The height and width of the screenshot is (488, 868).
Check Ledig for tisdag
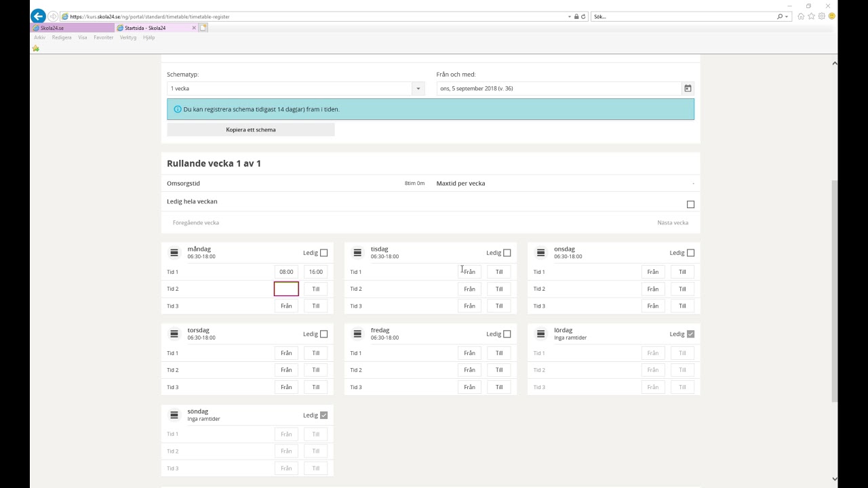coord(507,253)
